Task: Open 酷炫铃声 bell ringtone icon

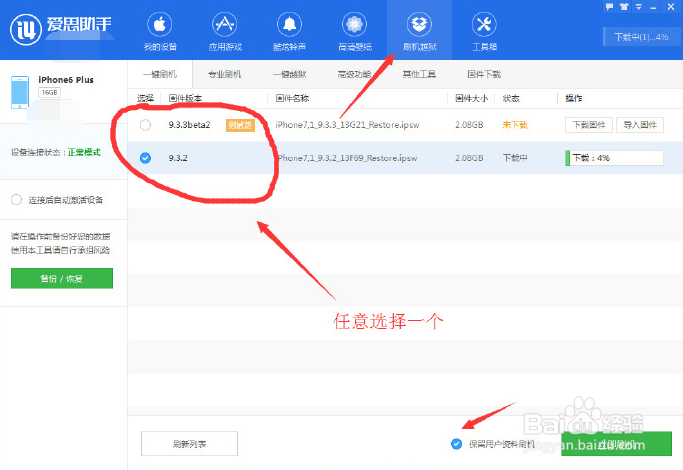Action: coord(290,24)
